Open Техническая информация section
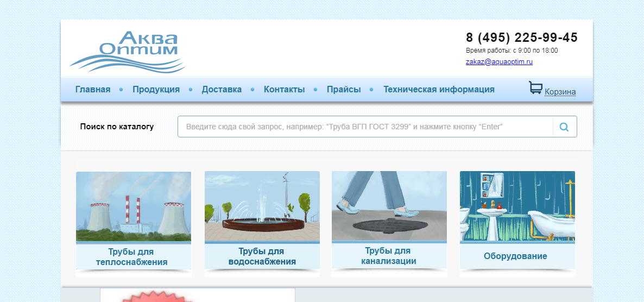Image resolution: width=644 pixels, height=302 pixels. point(439,90)
